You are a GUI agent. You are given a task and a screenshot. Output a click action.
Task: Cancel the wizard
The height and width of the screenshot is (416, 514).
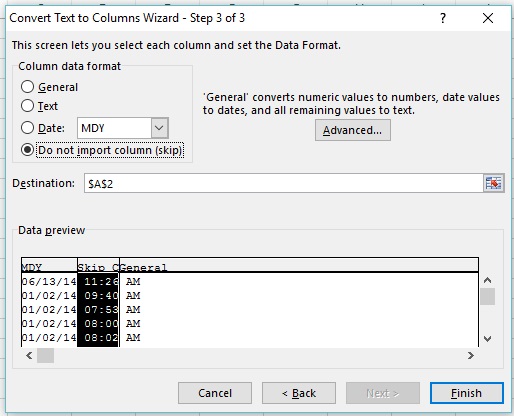[x=215, y=393]
